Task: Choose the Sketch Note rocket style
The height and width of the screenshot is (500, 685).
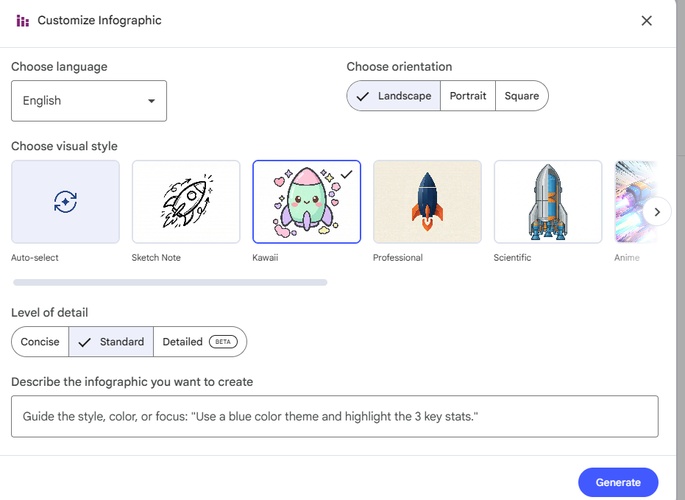Action: coord(186,202)
